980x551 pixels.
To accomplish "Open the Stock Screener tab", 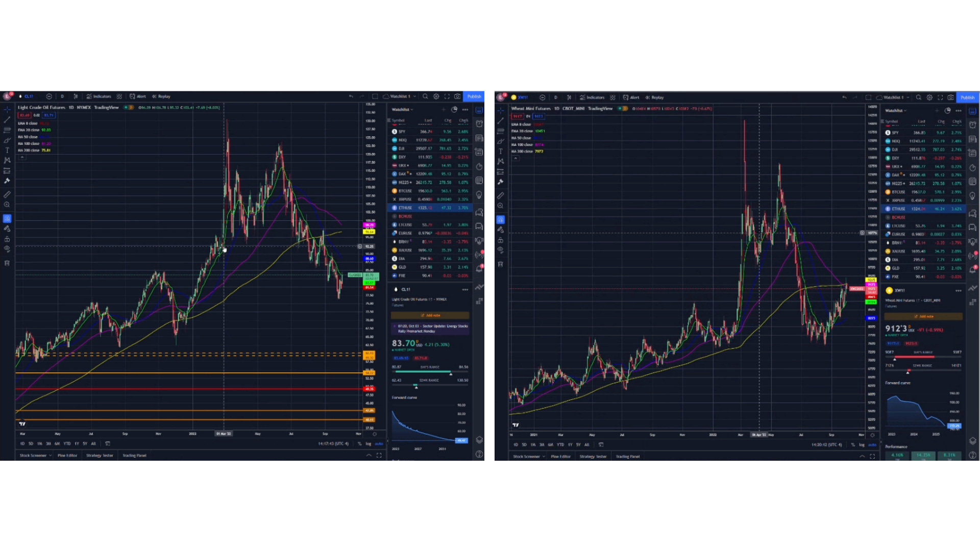I will coord(34,455).
